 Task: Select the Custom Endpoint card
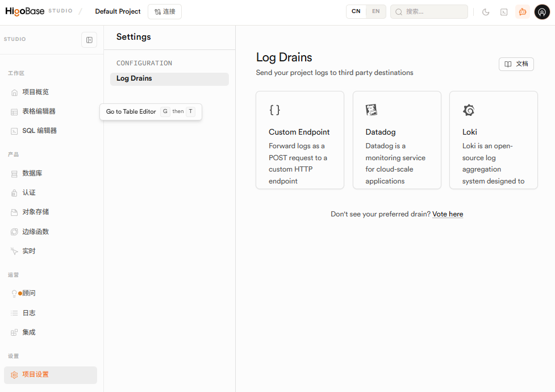click(300, 140)
